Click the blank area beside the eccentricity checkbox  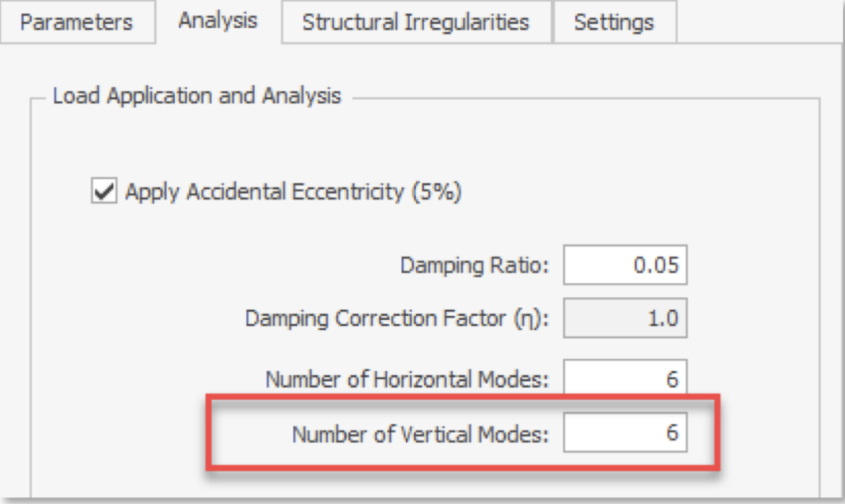[x=619, y=192]
